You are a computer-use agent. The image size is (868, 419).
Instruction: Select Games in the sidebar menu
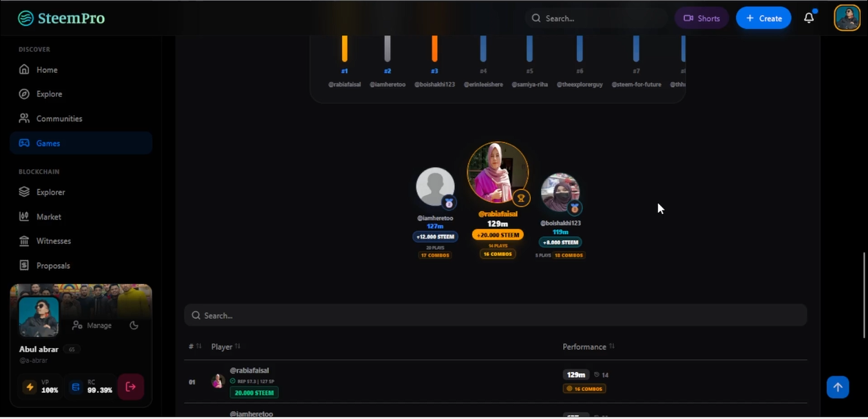coord(81,143)
